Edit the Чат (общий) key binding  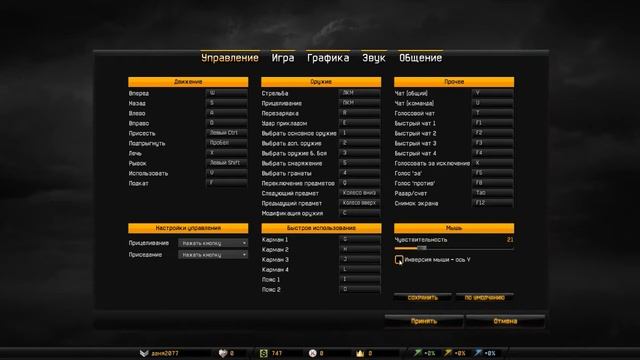coord(493,93)
